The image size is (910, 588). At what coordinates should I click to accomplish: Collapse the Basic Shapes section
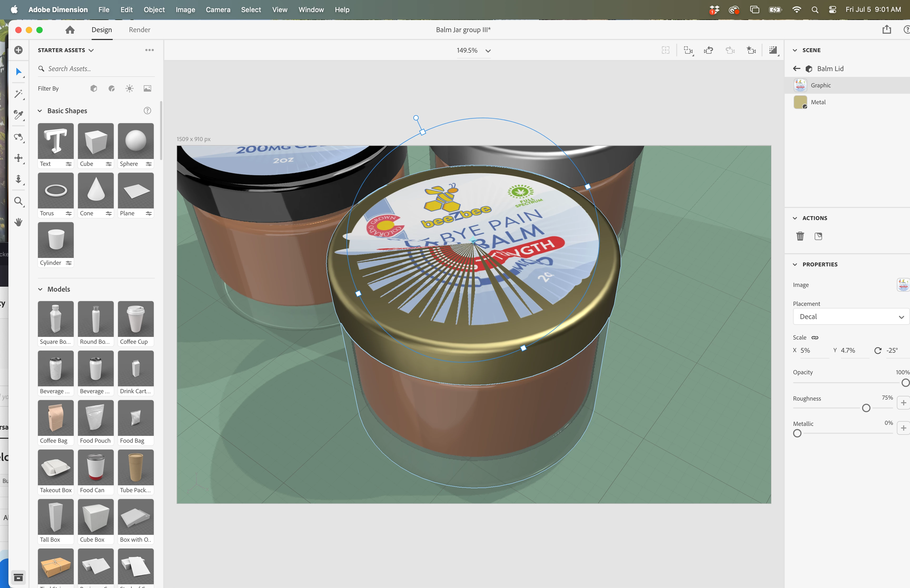pyautogui.click(x=40, y=111)
